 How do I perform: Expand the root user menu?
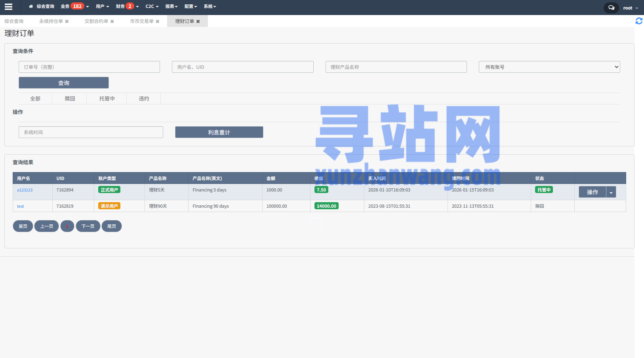630,8
